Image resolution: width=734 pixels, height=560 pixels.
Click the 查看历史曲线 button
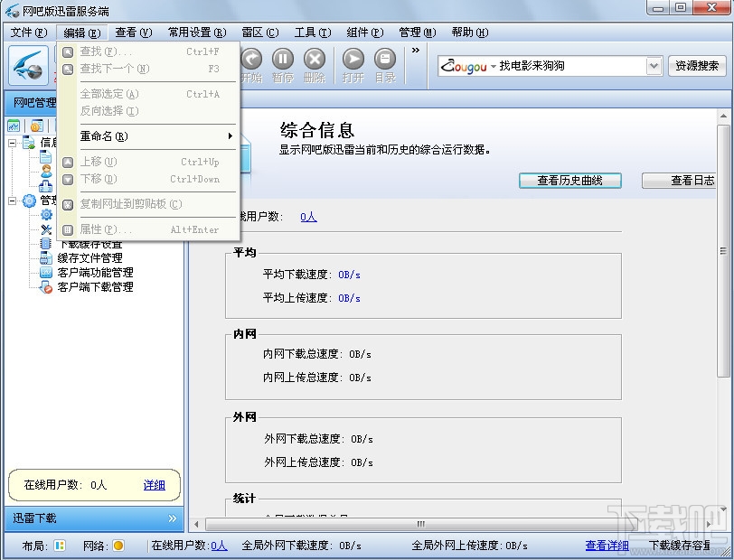point(569,180)
